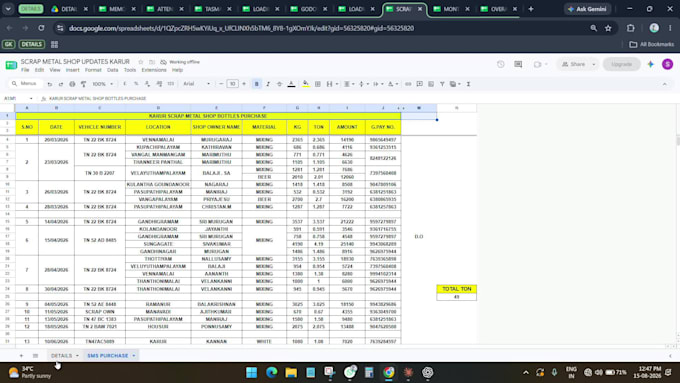Open the File menu
This screenshot has height=383, width=680.
pos(25,70)
